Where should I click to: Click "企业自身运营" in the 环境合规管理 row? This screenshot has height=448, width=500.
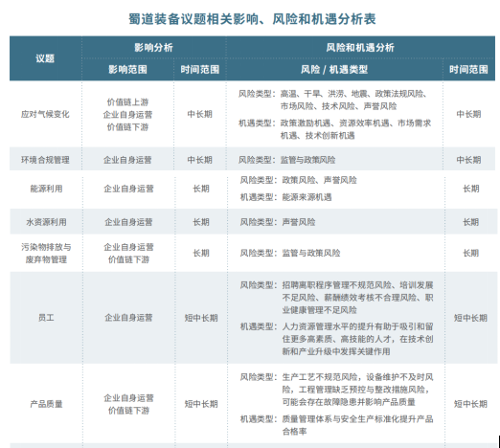point(127,160)
